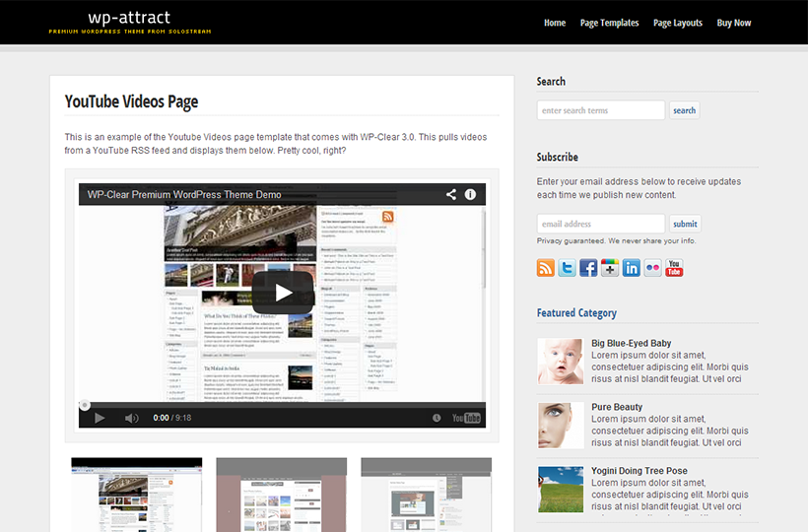Mute the video with the speaker icon
808x532 pixels.
[131, 418]
